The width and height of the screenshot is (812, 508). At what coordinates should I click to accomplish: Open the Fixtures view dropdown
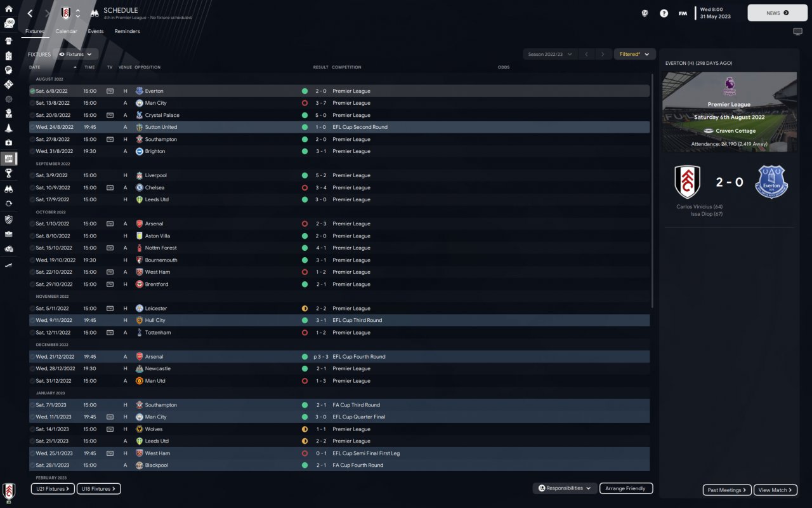coord(76,55)
